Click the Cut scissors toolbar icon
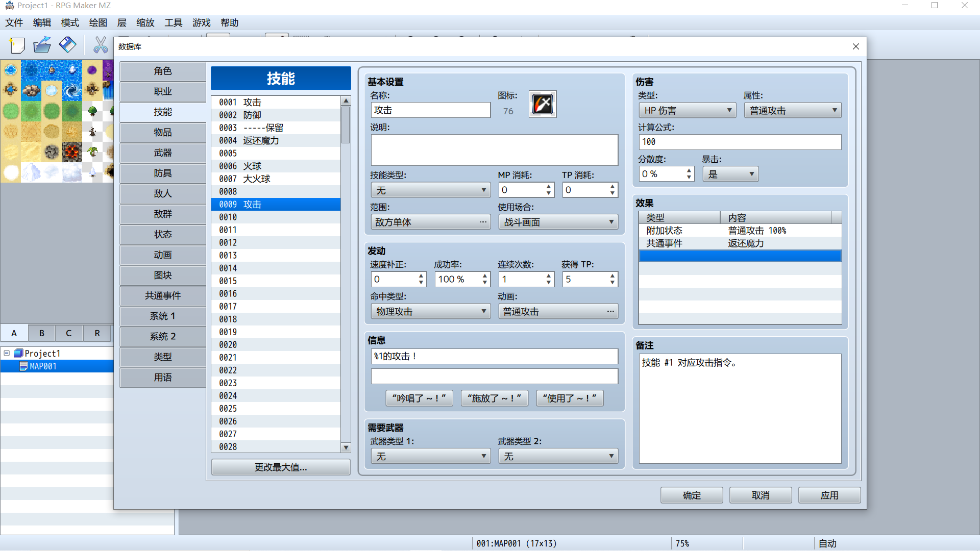 (x=101, y=45)
